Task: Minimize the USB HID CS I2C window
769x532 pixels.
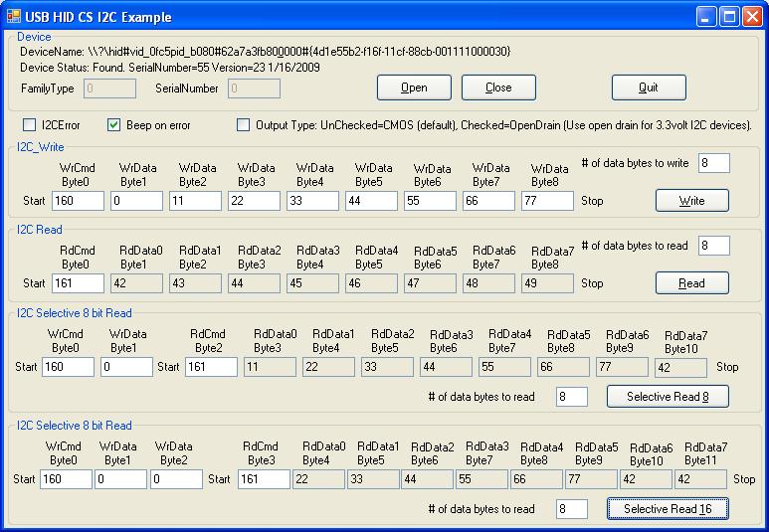Action: (705, 17)
